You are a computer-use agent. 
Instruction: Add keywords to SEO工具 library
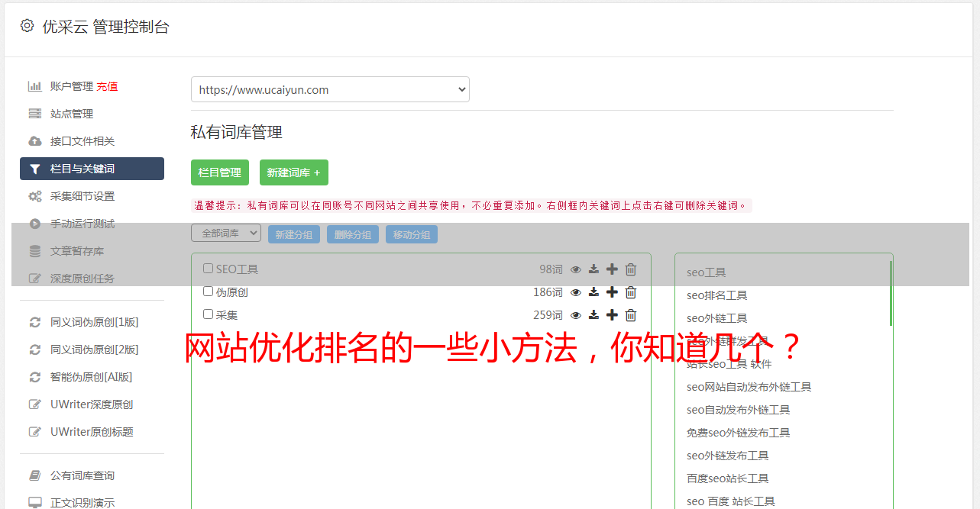(612, 269)
